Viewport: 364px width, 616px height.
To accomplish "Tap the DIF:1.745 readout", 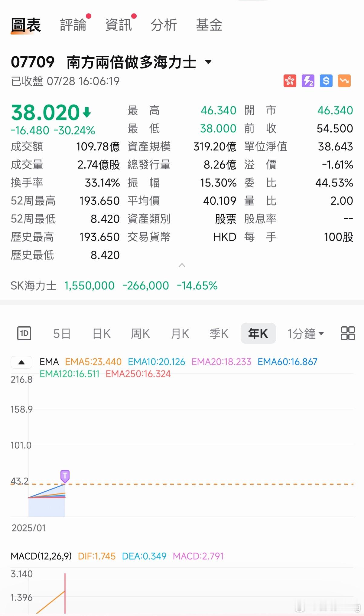I will 97,556.
